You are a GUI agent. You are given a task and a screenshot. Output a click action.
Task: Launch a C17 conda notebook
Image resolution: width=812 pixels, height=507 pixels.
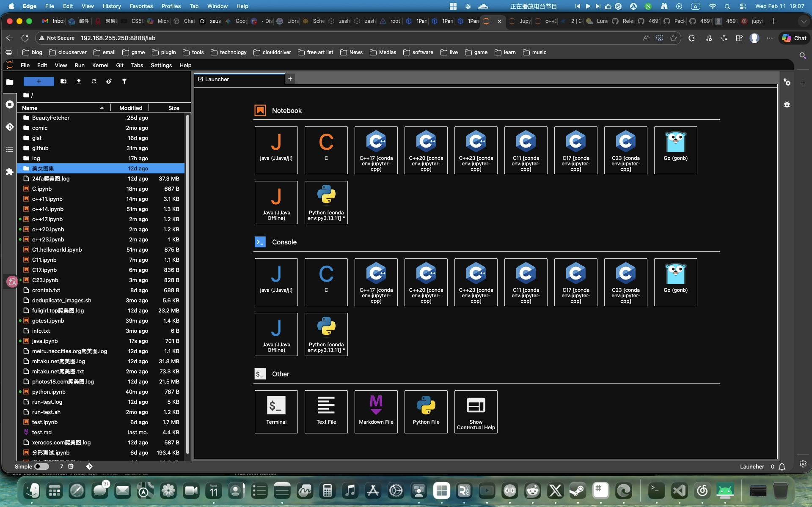(576, 150)
